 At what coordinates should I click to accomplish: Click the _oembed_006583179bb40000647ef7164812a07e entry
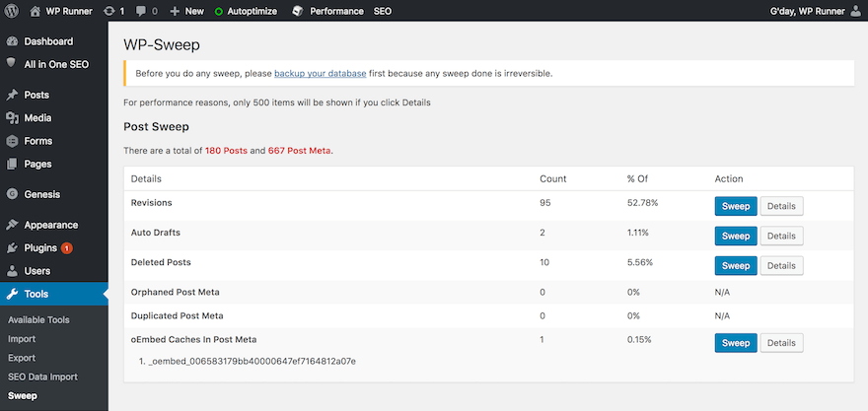tap(252, 362)
